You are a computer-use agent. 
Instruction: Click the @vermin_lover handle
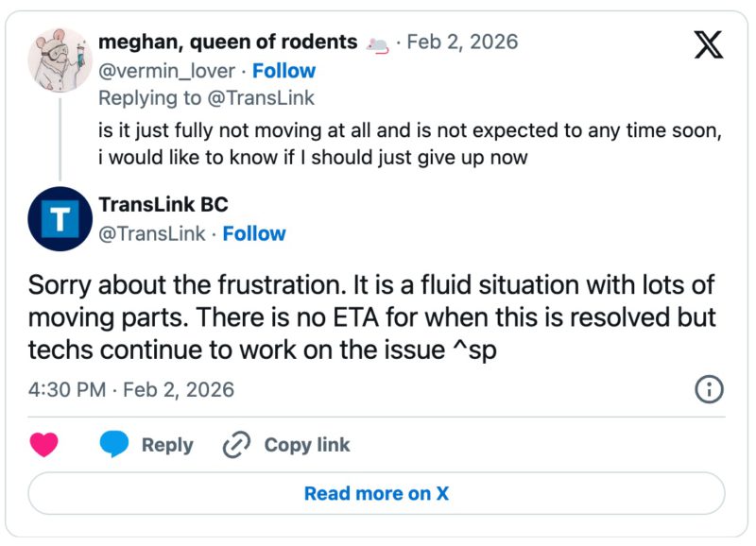pos(166,71)
